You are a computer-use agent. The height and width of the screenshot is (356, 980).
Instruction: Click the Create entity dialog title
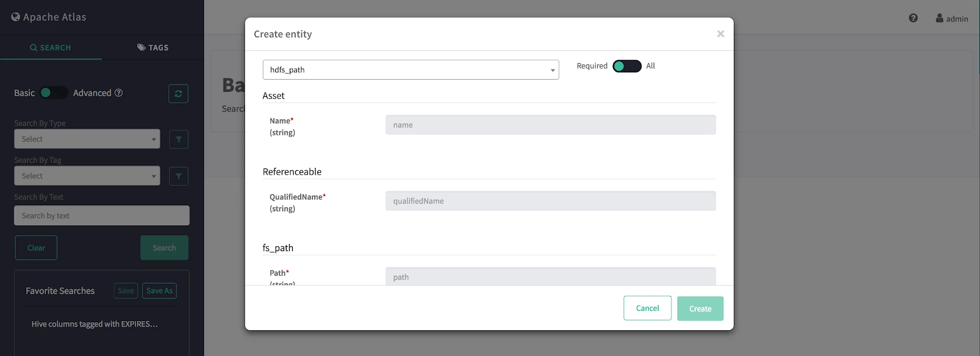283,34
